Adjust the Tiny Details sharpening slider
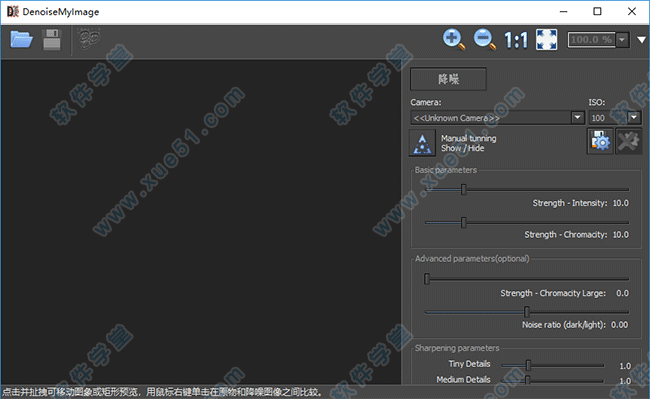 (x=553, y=365)
